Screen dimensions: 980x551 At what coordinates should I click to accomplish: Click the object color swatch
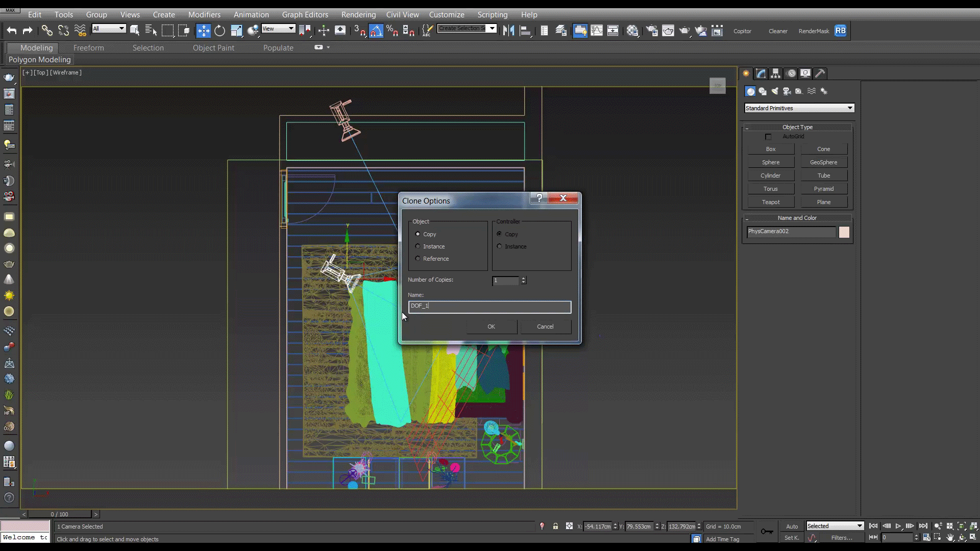tap(844, 232)
